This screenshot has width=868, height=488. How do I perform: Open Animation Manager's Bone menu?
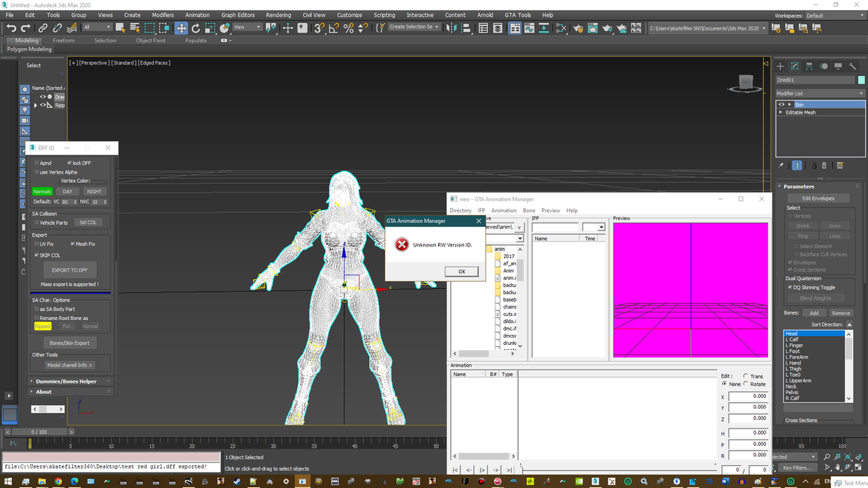click(529, 210)
